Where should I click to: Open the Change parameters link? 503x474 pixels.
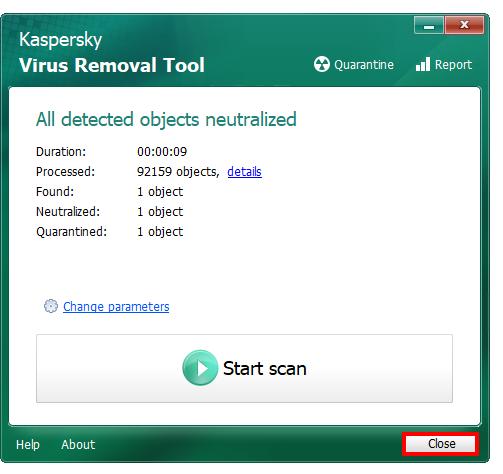(116, 307)
